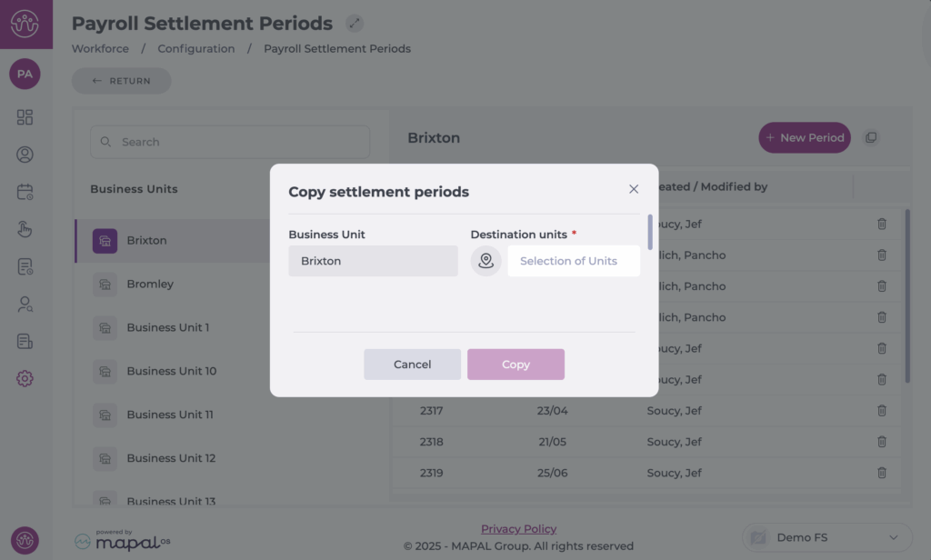
Task: Select Business Unit 10 in the list
Action: [x=173, y=371]
